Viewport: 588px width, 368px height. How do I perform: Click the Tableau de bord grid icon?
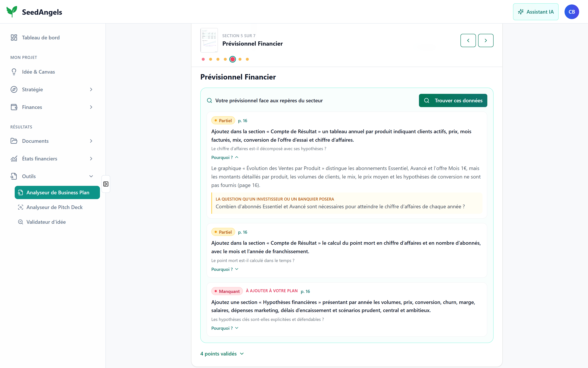[x=14, y=38]
